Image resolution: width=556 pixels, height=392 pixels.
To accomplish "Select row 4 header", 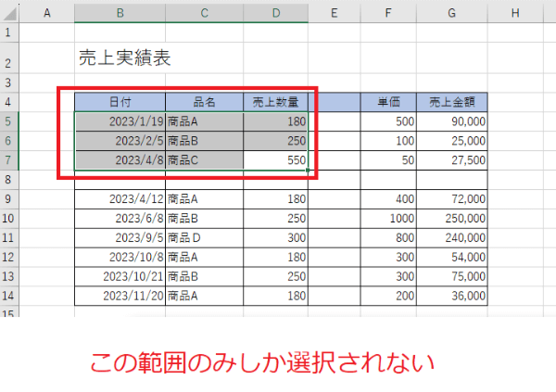I will point(9,102).
